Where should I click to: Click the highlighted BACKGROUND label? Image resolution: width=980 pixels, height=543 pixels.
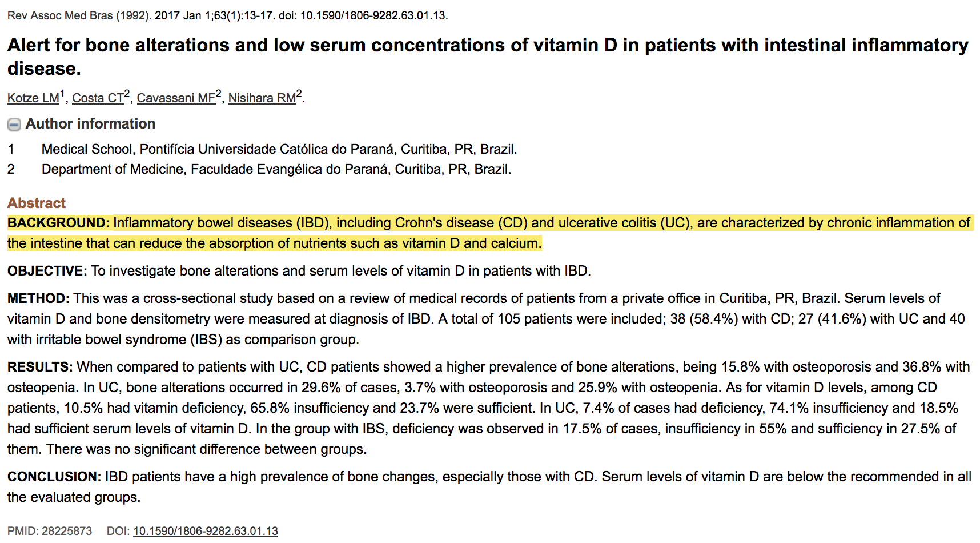(58, 223)
